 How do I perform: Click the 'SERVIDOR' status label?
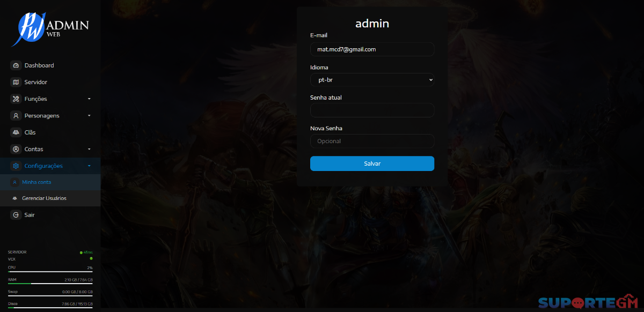[17, 252]
